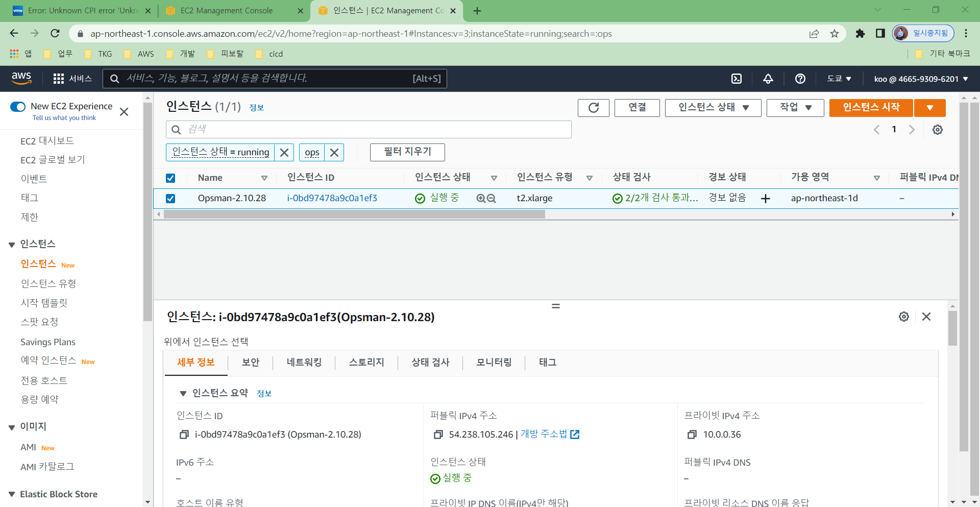The height and width of the screenshot is (507, 980).
Task: Zoom out icon beside 실행 중 status
Action: (x=492, y=198)
